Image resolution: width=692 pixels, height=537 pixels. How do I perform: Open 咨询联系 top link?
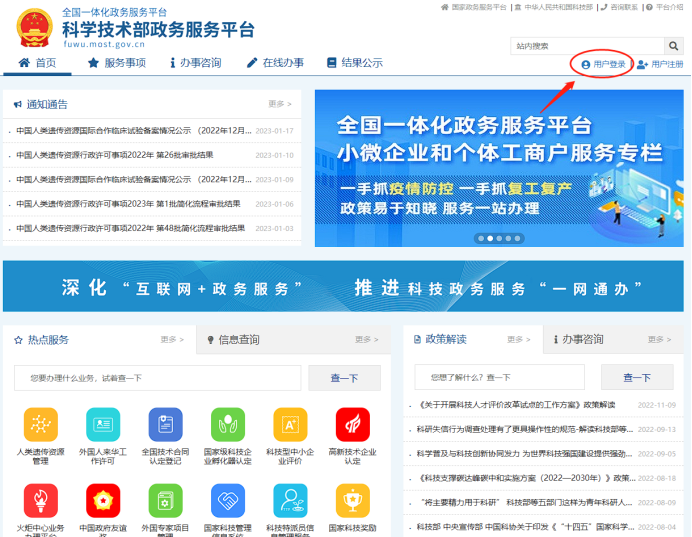pyautogui.click(x=620, y=7)
